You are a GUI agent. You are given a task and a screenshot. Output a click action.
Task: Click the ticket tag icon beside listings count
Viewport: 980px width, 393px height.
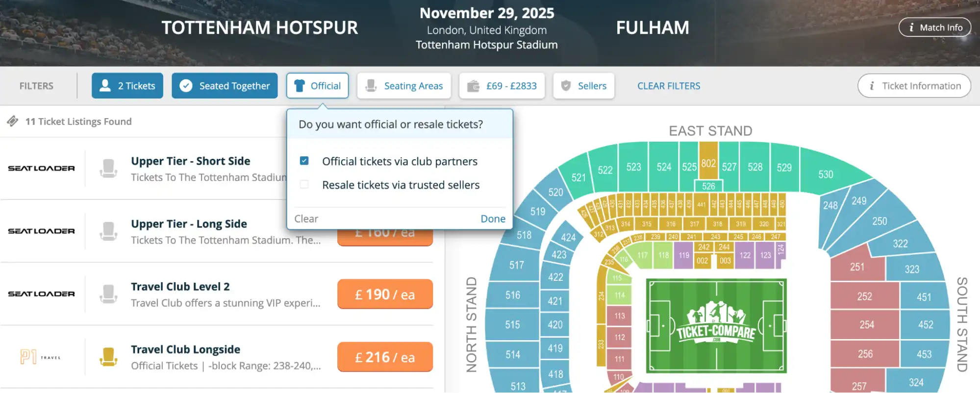tap(12, 120)
